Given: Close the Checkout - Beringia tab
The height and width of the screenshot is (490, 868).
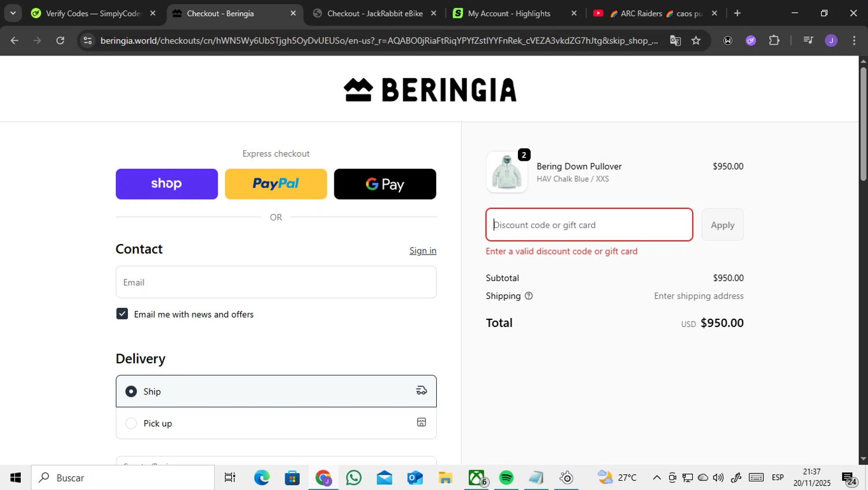Looking at the screenshot, I should point(293,13).
